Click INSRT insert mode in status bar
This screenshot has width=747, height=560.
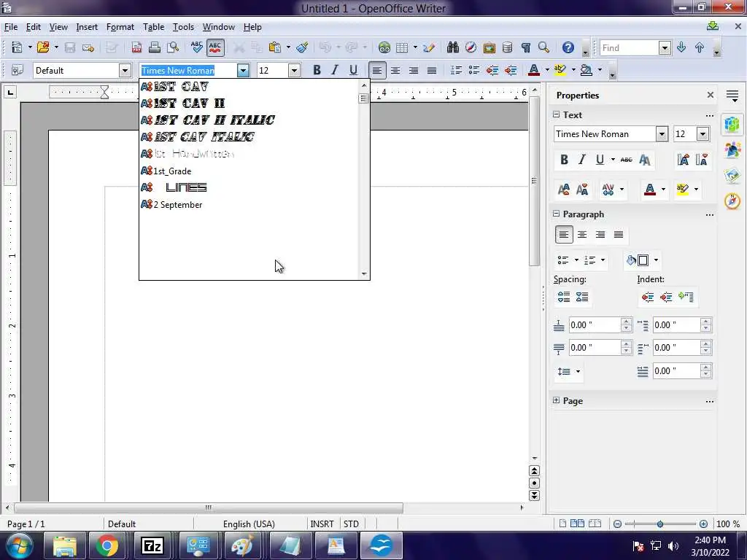322,524
